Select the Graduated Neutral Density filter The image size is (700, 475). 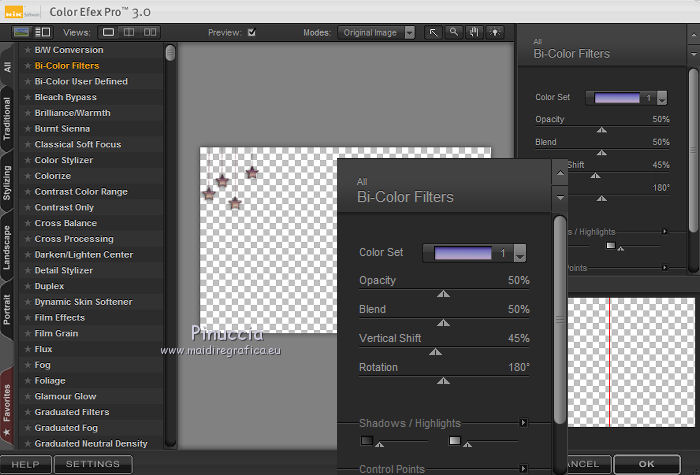pyautogui.click(x=91, y=444)
